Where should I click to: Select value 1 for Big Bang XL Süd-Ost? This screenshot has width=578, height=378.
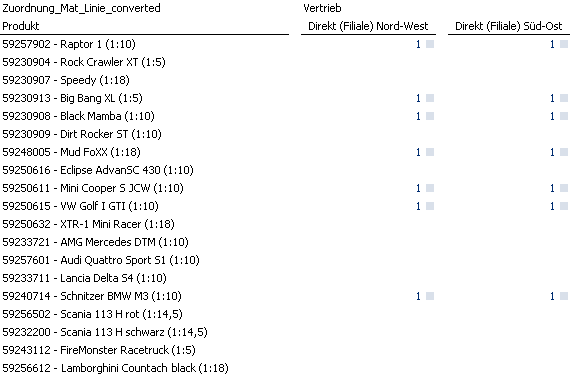pos(552,98)
